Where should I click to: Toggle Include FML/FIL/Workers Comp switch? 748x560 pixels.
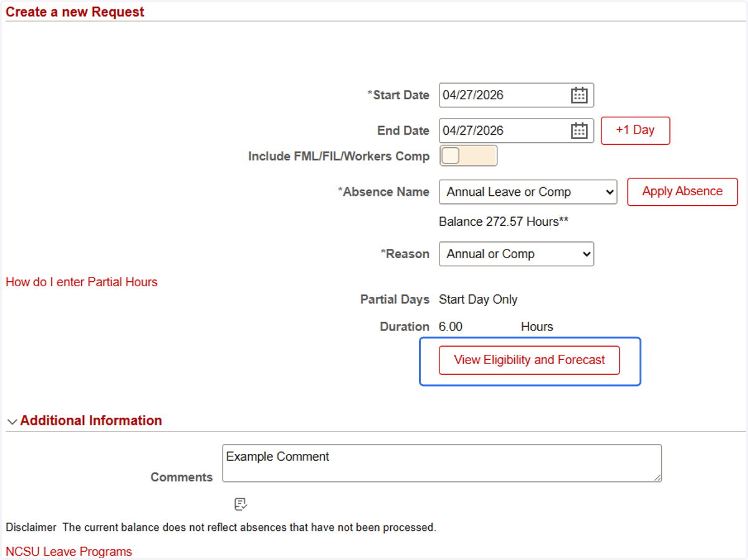(x=469, y=156)
